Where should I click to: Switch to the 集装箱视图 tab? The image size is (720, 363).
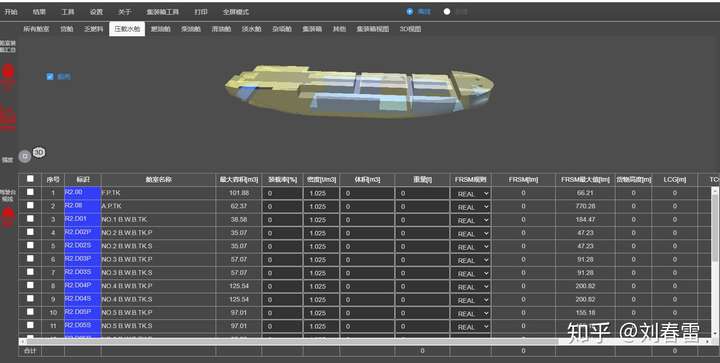[373, 29]
